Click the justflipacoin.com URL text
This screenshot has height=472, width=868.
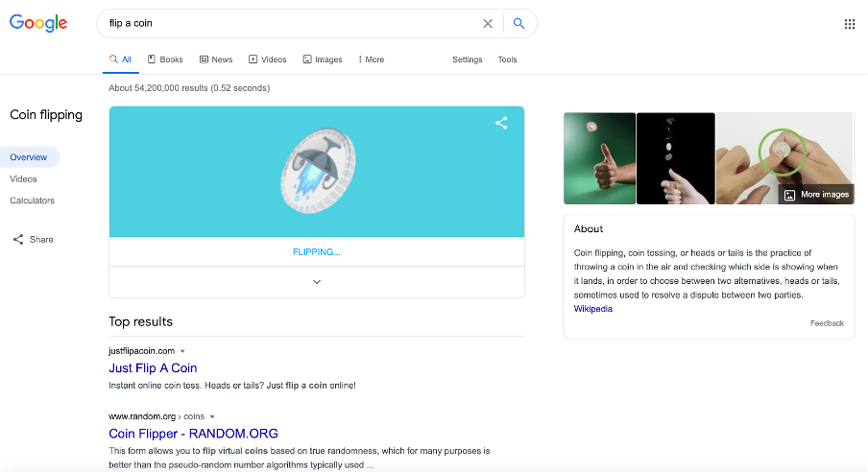coord(142,351)
